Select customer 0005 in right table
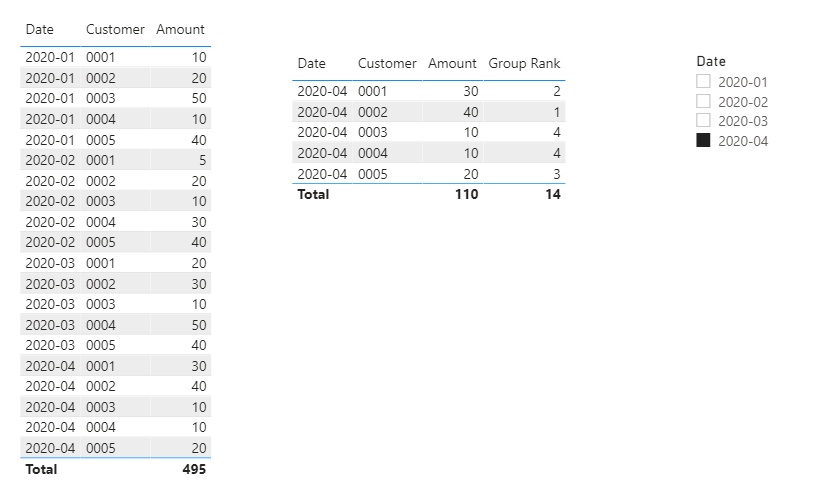 (x=373, y=174)
